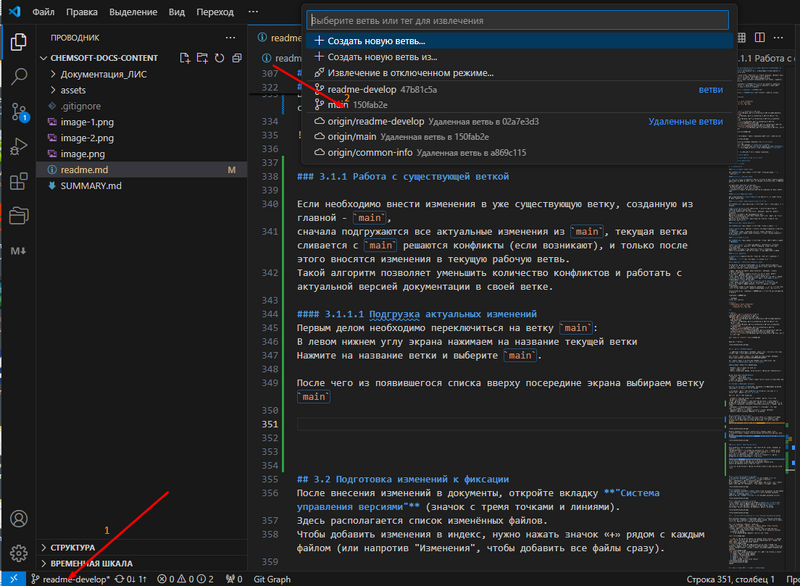This screenshot has height=586, width=800.
Task: Collapse all folders in explorer
Action: tap(237, 58)
